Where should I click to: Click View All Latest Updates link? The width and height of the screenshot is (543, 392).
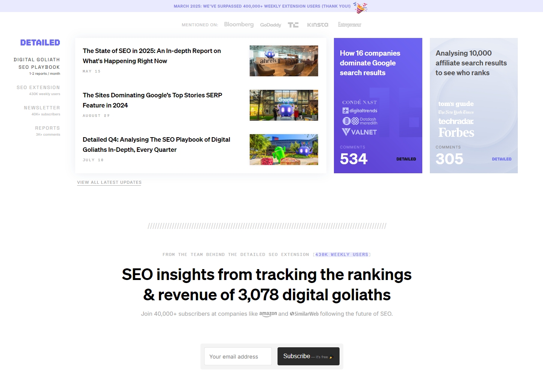click(109, 182)
